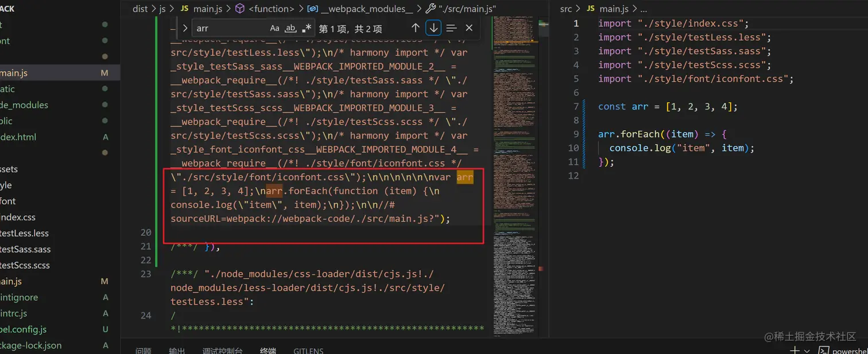
Task: Click line number 7 in right editor
Action: click(576, 106)
